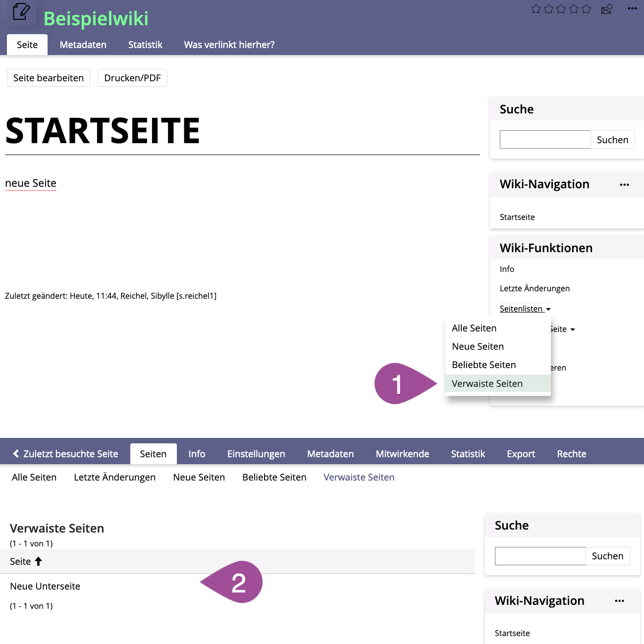Viewport: 644px width, 644px height.
Task: Open lower Wiki-Navigation options menu
Action: [x=619, y=601]
